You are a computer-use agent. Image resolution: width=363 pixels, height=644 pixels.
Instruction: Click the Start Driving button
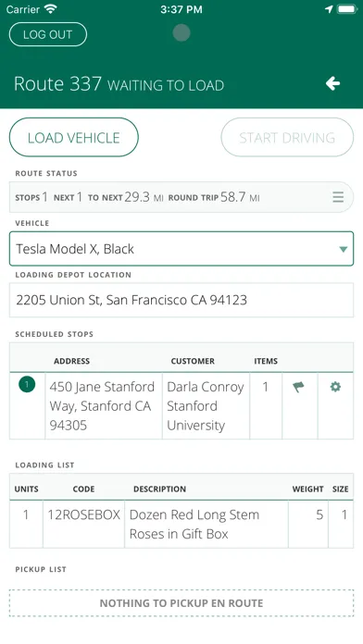tap(287, 138)
